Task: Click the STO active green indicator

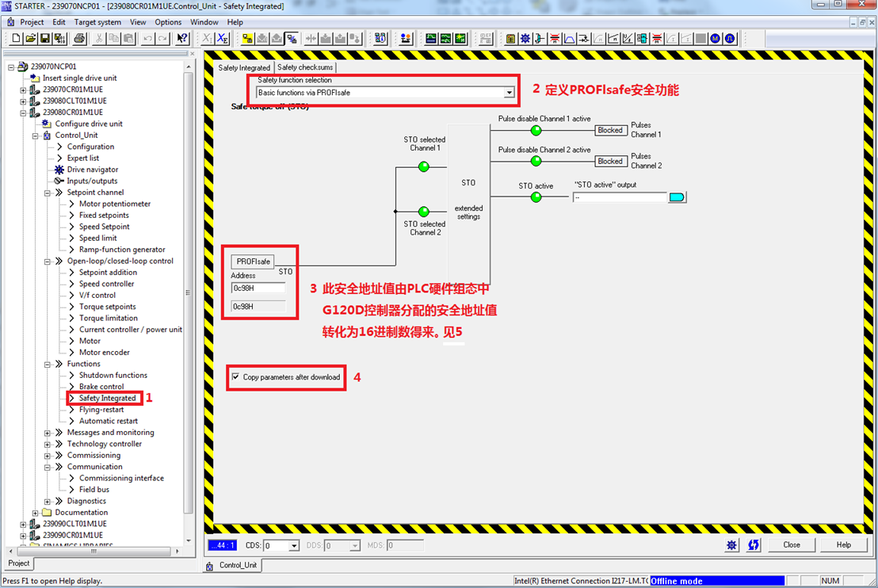Action: [x=536, y=197]
